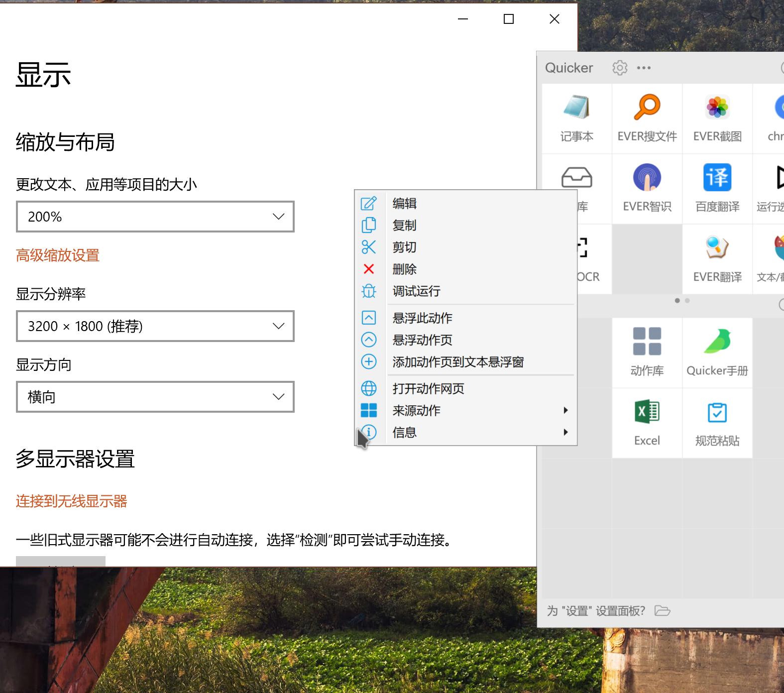Open Quicker settings gear icon

pos(620,68)
